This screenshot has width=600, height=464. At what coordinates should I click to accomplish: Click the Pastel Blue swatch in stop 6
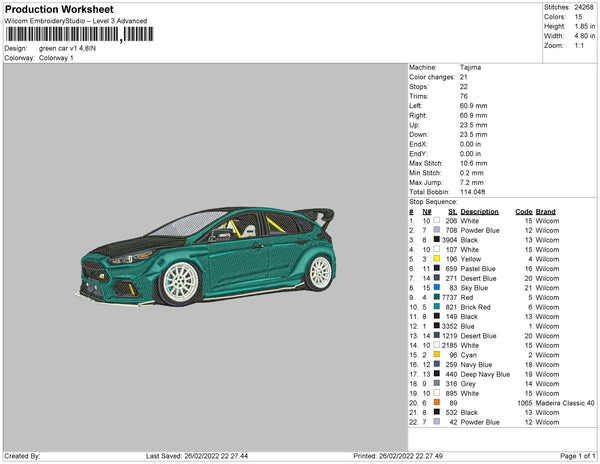pos(437,268)
